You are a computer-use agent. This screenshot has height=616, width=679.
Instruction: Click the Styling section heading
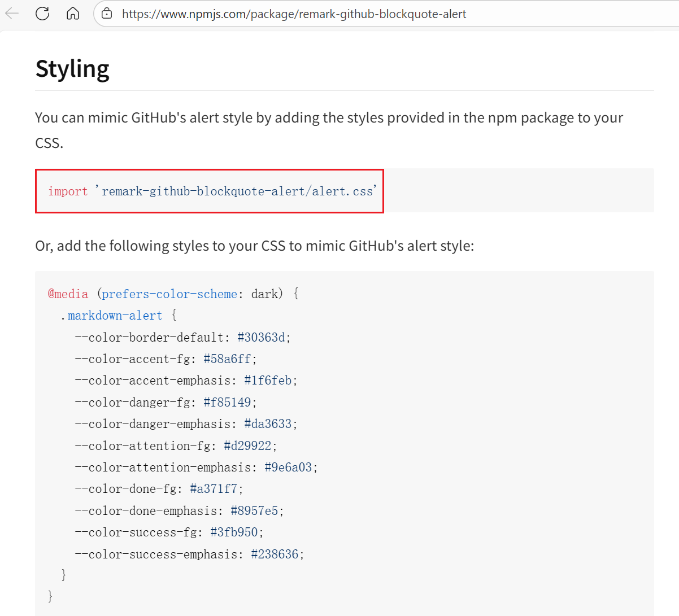coord(72,69)
